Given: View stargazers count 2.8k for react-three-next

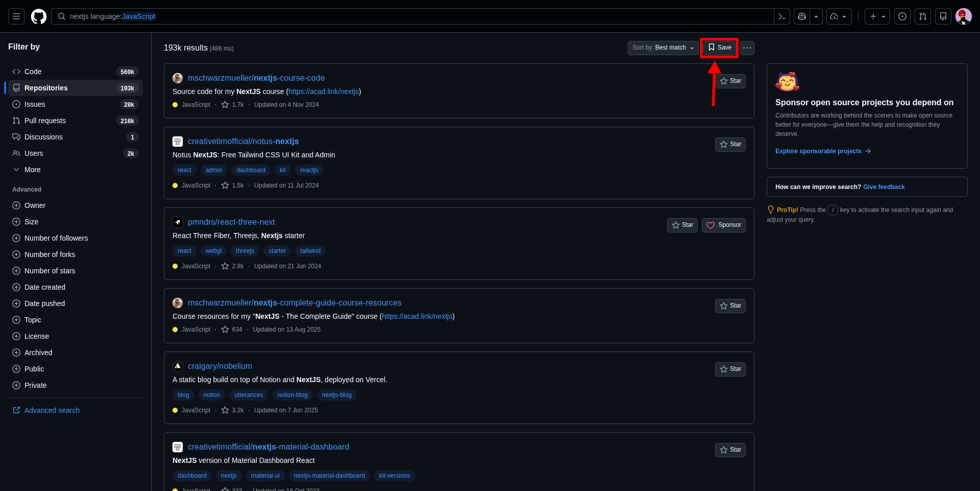Looking at the screenshot, I should [233, 266].
